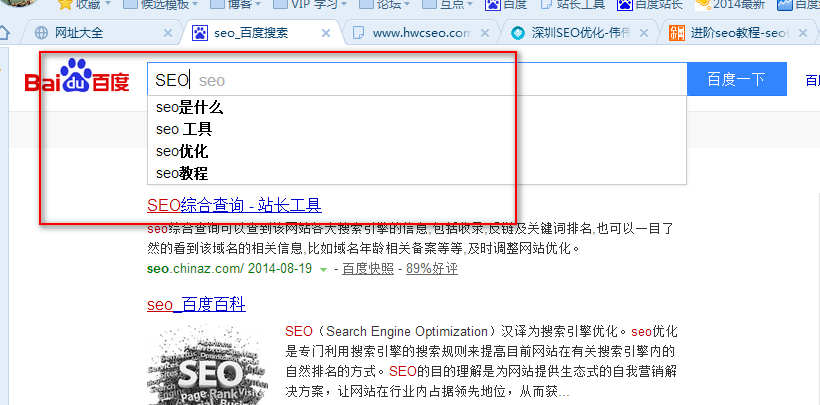Select the "seo优化" suggestion

[182, 151]
